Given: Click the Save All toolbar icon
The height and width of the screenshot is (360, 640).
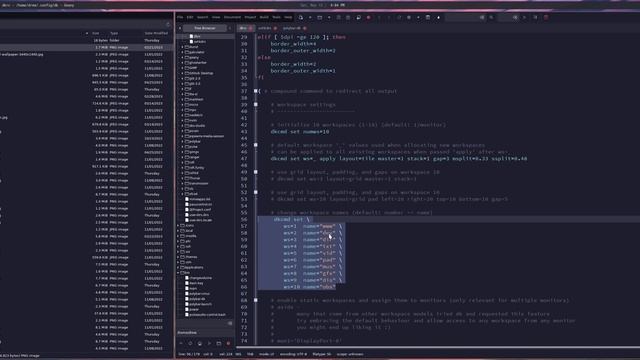Looking at the screenshot, I should pos(348,18).
